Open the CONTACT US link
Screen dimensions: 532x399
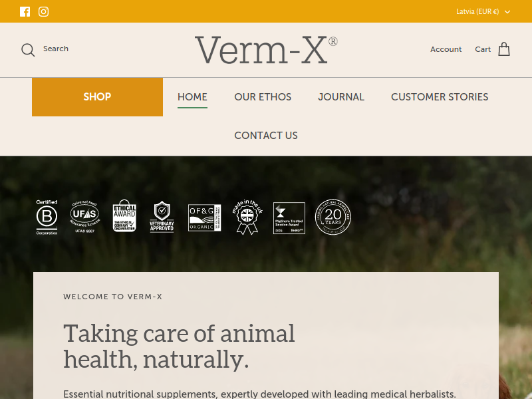266,136
